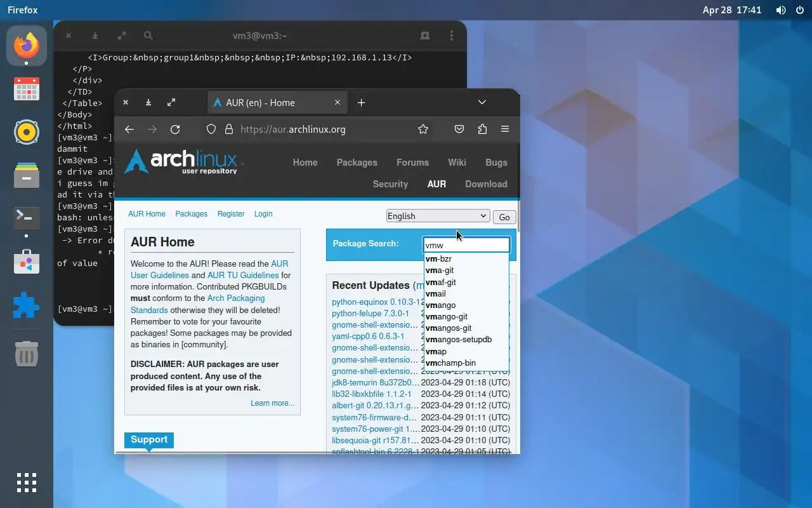Open Firefox from the dock
Image resolution: width=812 pixels, height=508 pixels.
tap(27, 45)
